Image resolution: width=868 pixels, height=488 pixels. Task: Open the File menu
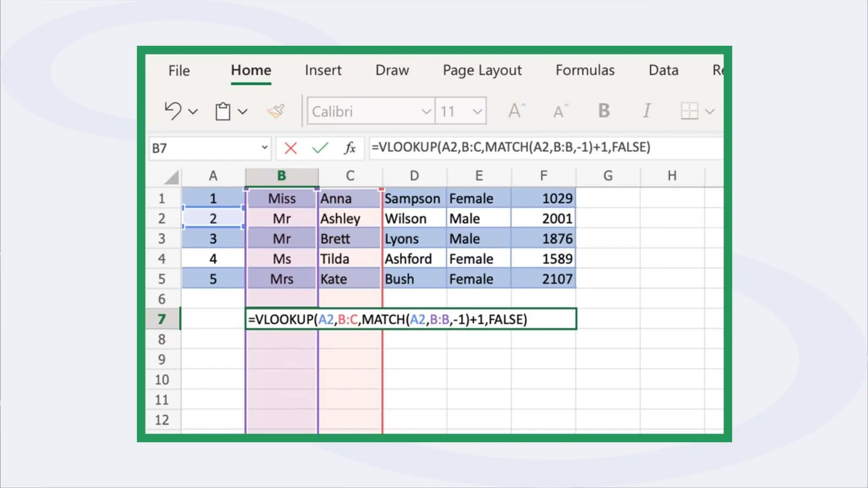click(x=179, y=71)
